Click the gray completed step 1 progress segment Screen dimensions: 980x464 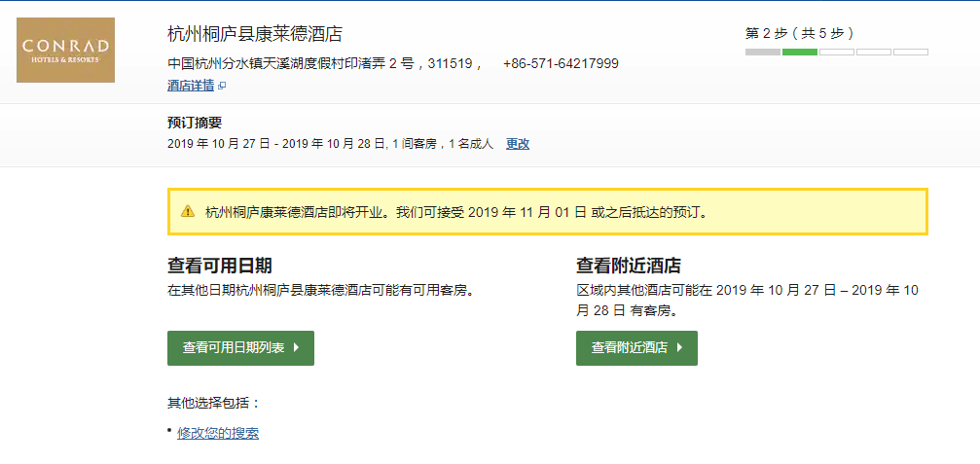coord(763,52)
